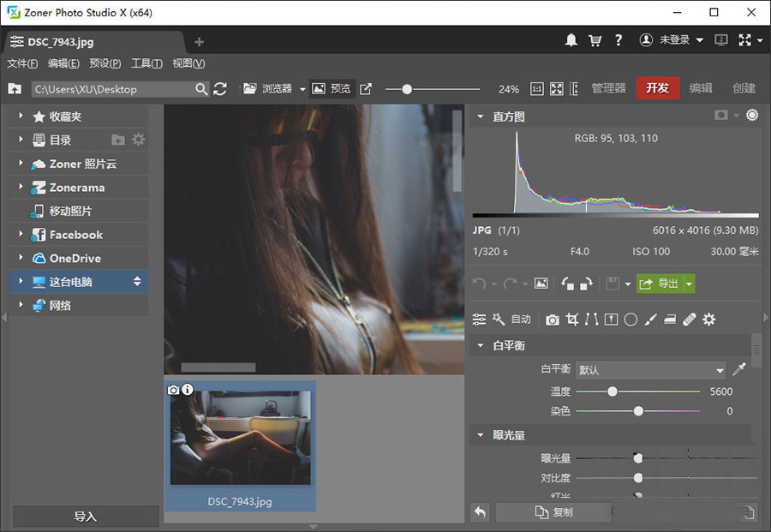771x532 pixels.
Task: Click the zoom level slider
Action: click(x=433, y=89)
